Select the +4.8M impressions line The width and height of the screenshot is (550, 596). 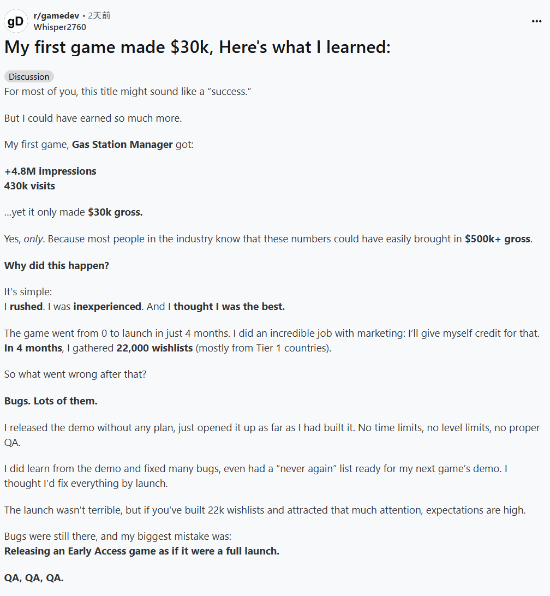coord(50,171)
